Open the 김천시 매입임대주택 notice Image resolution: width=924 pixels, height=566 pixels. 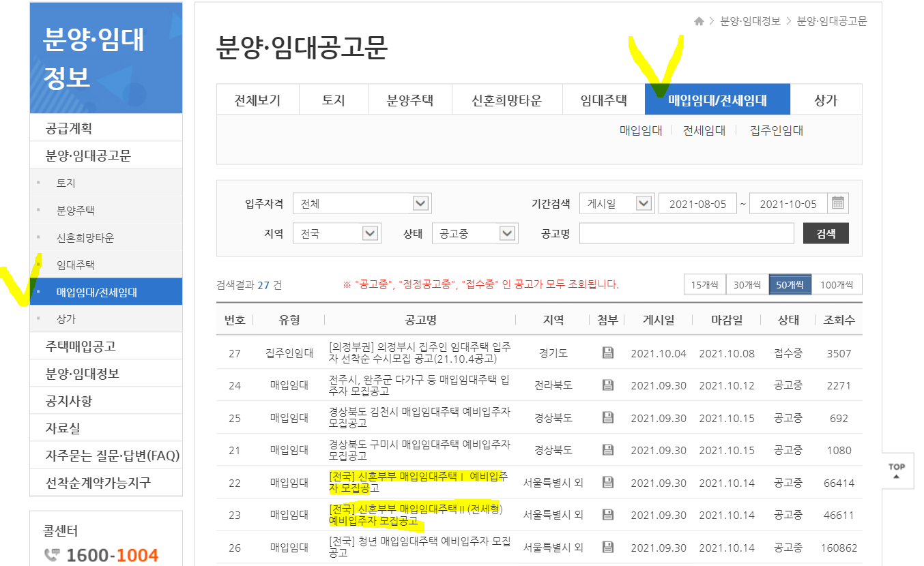coord(419,417)
